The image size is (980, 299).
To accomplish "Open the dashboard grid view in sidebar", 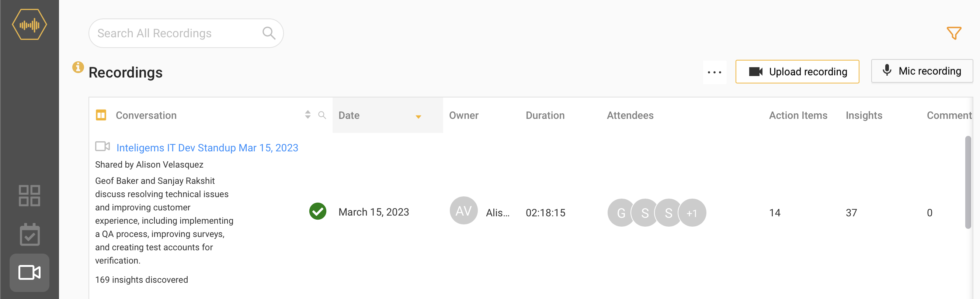I will click(29, 195).
